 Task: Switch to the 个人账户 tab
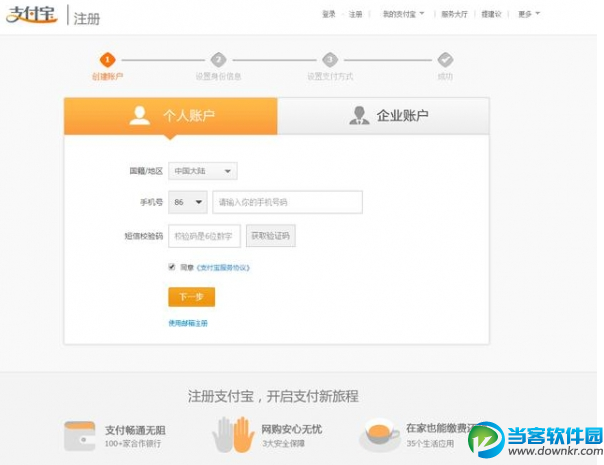(x=171, y=116)
